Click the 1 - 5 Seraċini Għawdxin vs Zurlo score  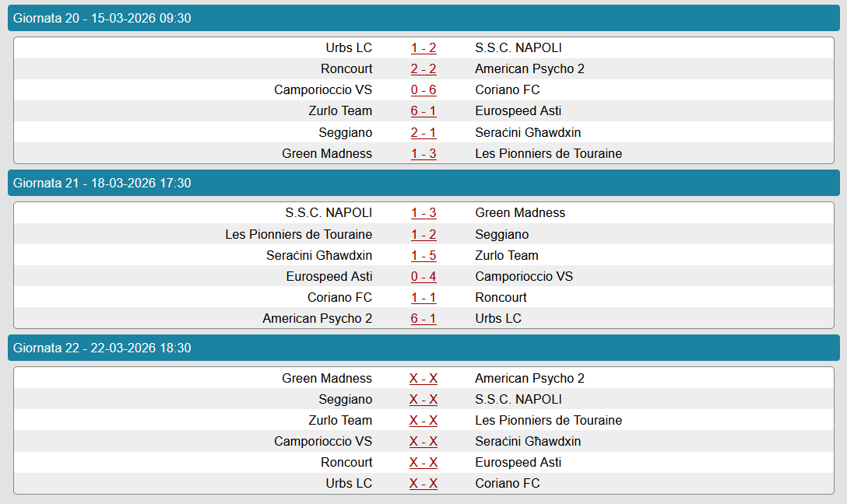pos(423,256)
